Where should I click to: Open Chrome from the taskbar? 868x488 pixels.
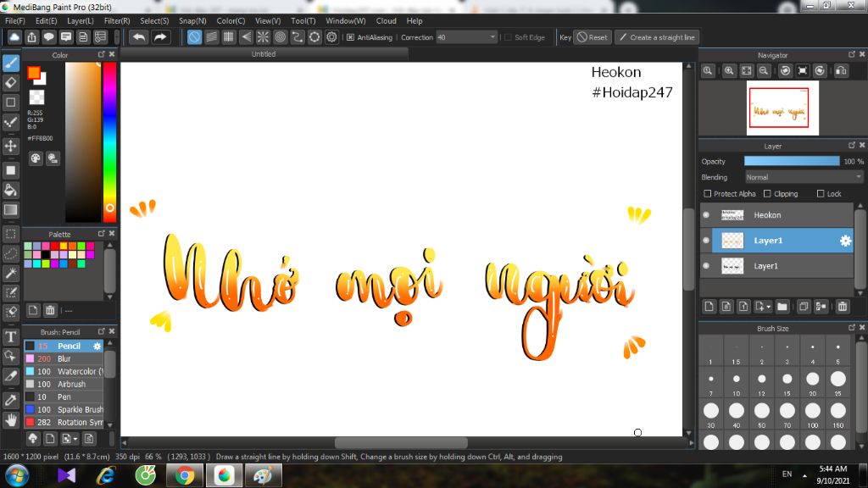click(x=184, y=475)
